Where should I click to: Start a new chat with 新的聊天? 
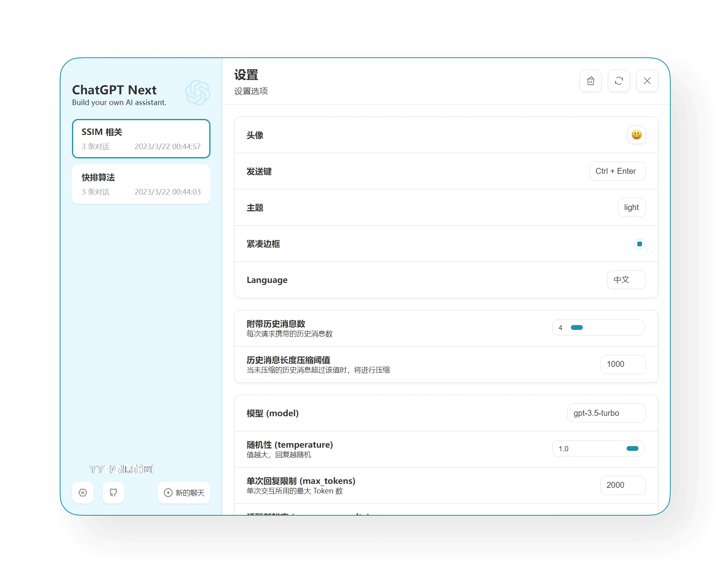pyautogui.click(x=184, y=493)
